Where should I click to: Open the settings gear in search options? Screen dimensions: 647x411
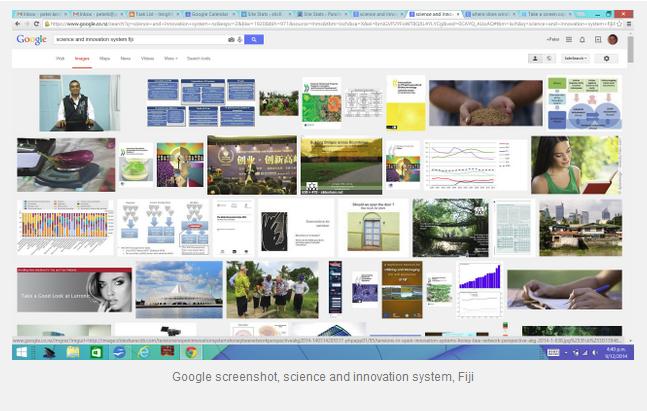[x=606, y=58]
